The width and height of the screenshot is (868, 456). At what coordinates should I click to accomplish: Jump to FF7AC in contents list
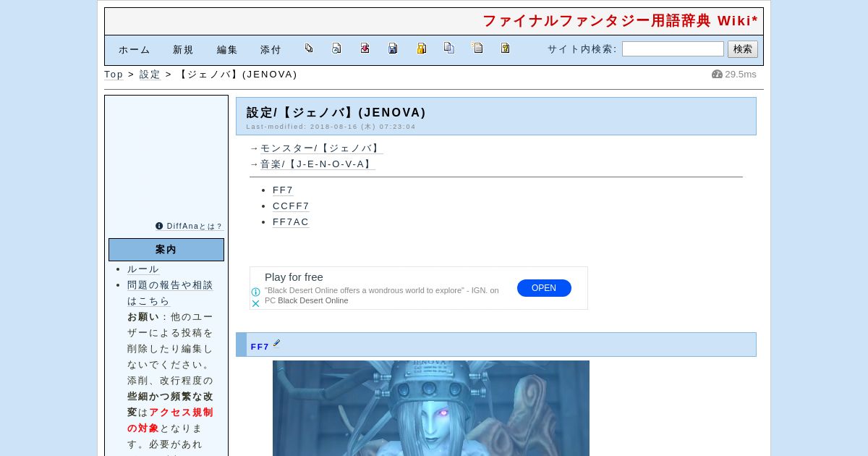[291, 222]
